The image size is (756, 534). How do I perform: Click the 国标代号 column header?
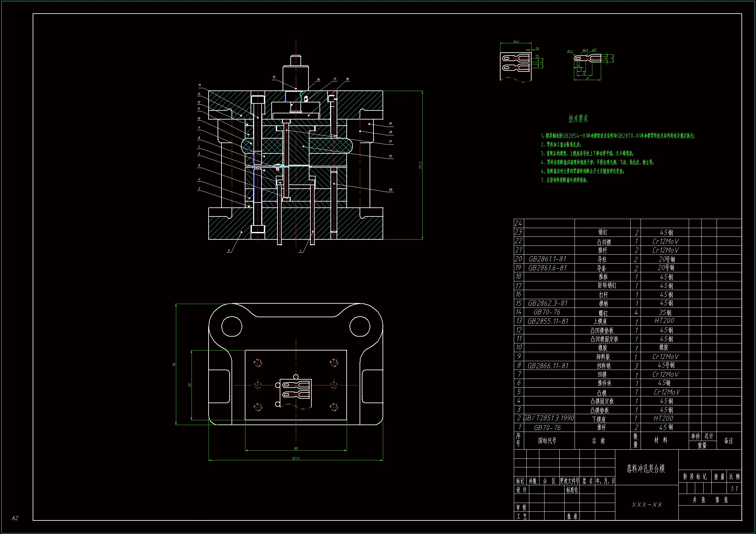[547, 441]
